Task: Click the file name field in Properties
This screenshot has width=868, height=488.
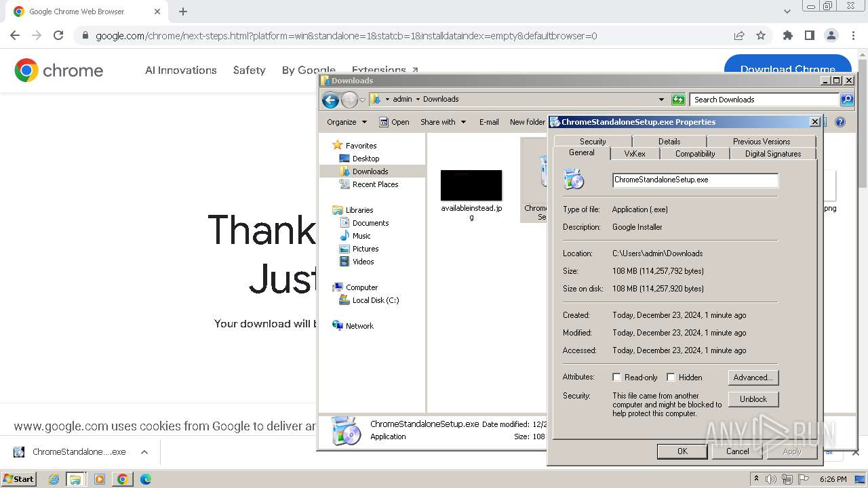Action: (695, 180)
